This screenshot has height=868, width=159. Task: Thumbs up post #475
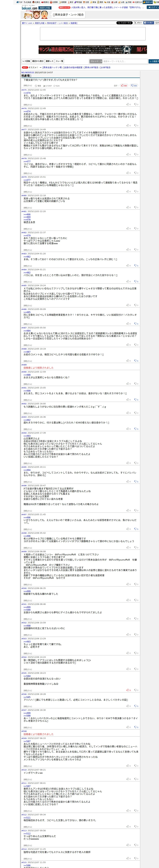coord(128,104)
